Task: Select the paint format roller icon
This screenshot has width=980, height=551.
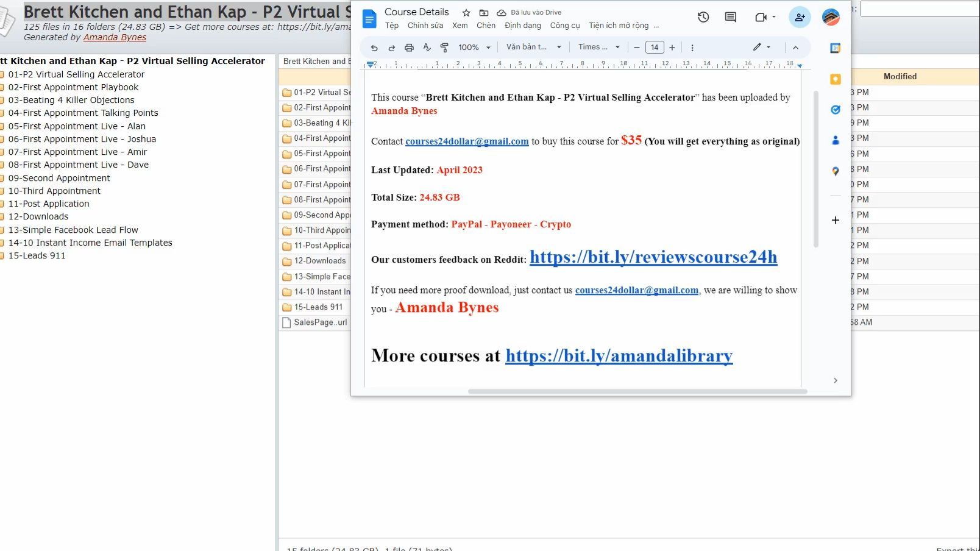Action: pos(444,48)
